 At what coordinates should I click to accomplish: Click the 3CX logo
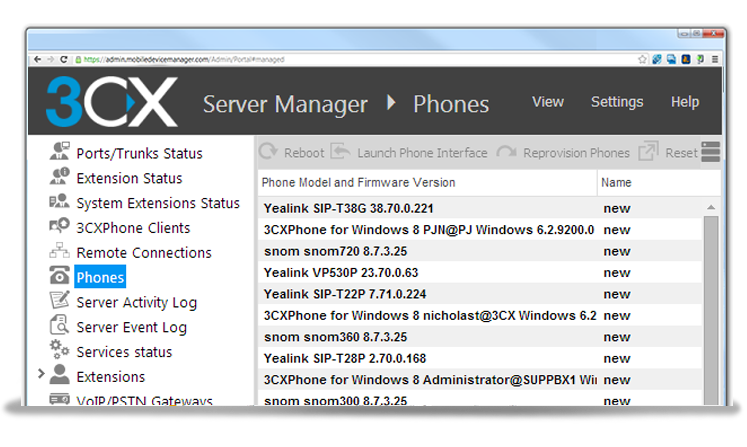pyautogui.click(x=112, y=102)
